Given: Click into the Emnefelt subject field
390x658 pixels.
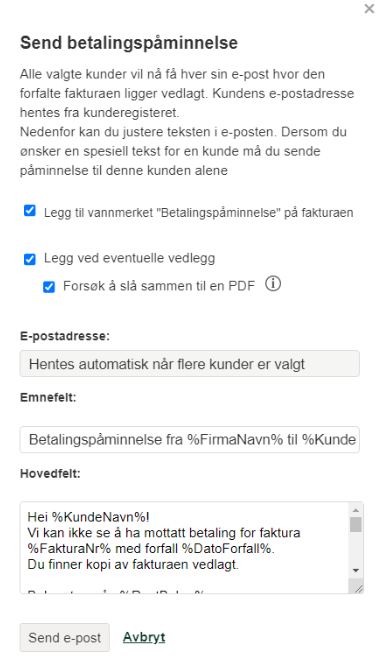Looking at the screenshot, I should click(190, 439).
